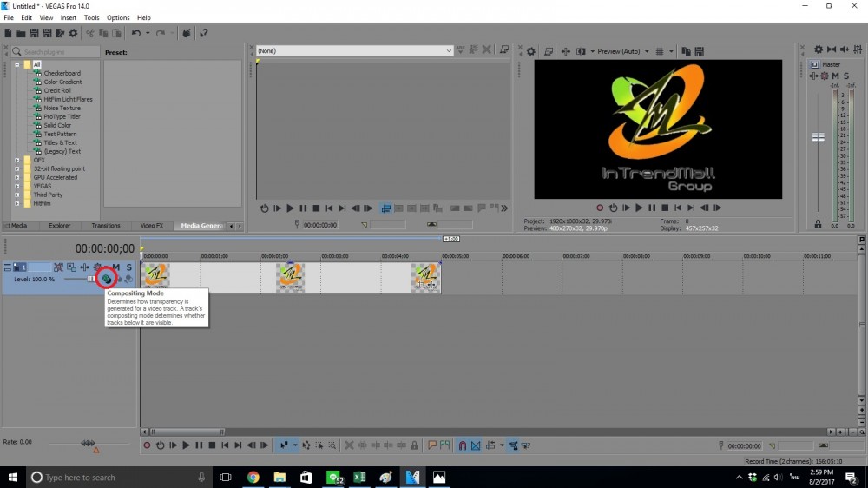Image resolution: width=868 pixels, height=488 pixels.
Task: Open the Options menu
Action: click(x=118, y=17)
